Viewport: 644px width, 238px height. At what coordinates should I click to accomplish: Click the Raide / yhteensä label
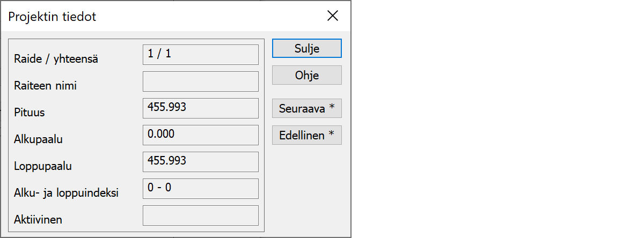[56, 59]
